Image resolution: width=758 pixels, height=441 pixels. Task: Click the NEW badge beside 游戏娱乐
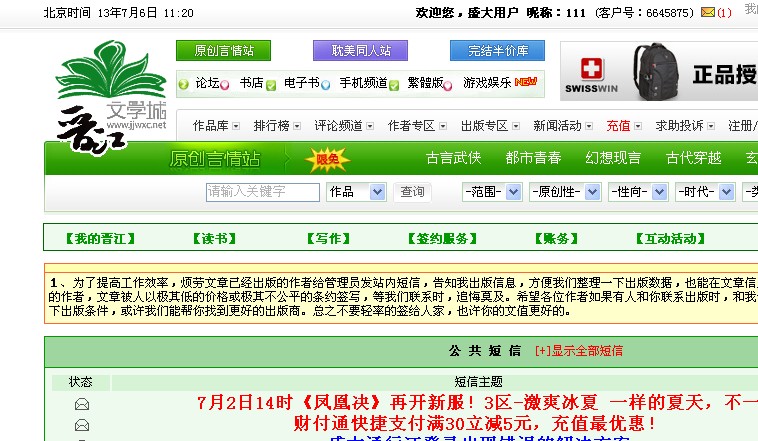[525, 82]
